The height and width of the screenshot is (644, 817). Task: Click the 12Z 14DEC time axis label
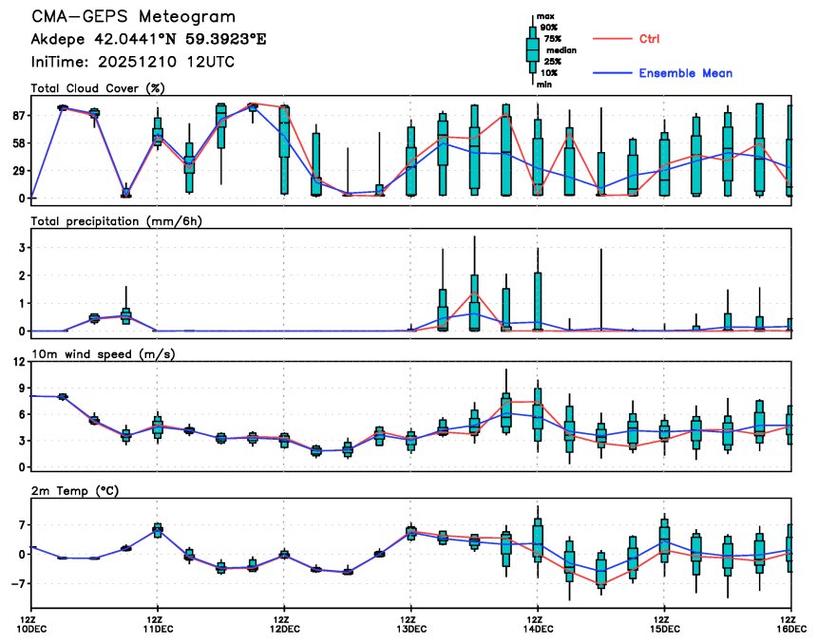[x=541, y=624]
